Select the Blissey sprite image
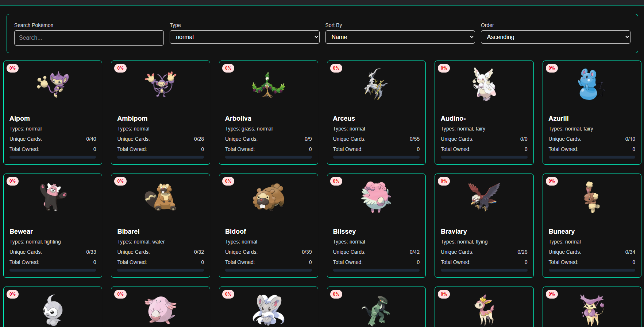644x327 pixels. [376, 197]
